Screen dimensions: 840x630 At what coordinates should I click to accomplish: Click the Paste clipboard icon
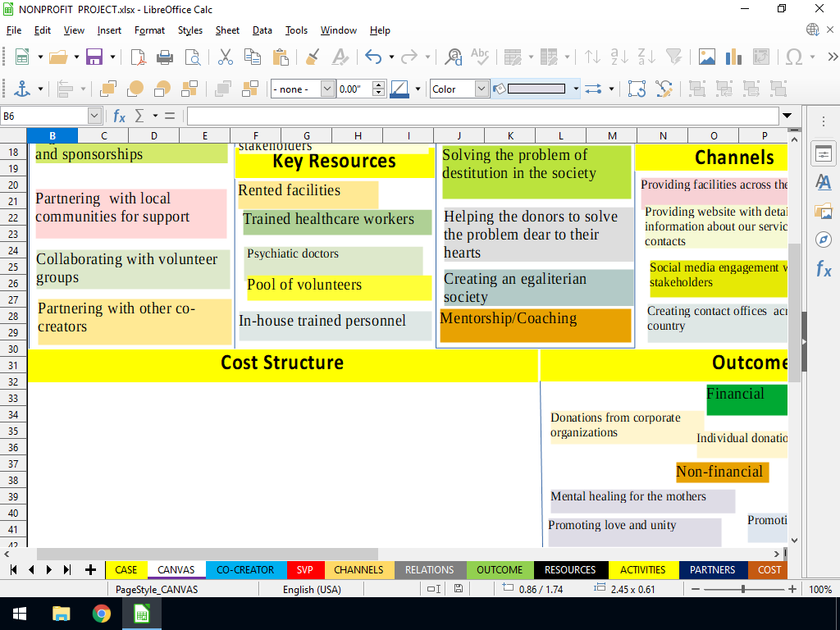(281, 57)
